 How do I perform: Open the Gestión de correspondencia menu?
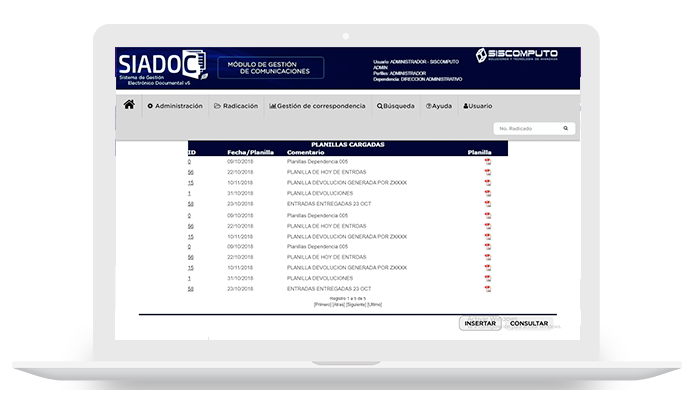317,106
